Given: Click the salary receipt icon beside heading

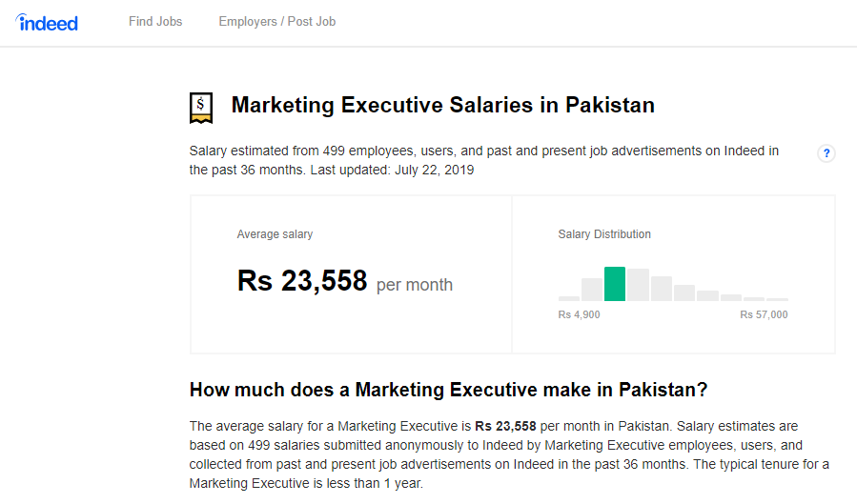Looking at the screenshot, I should tap(201, 106).
